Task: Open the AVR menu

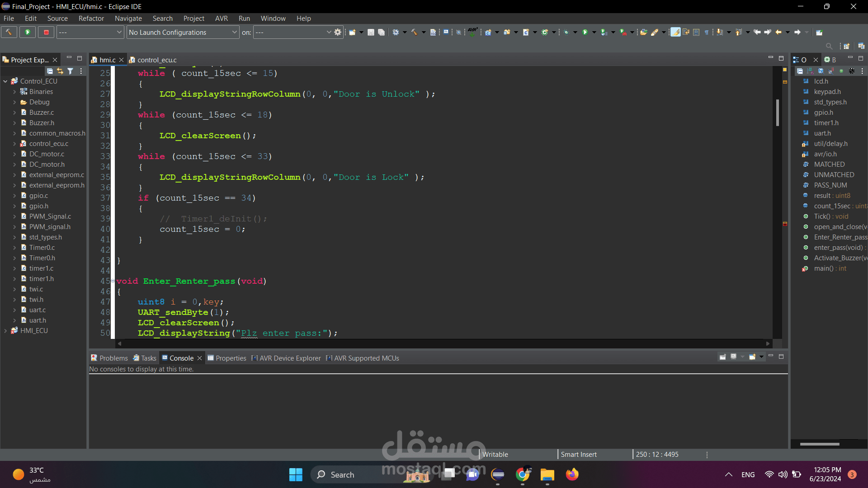Action: pyautogui.click(x=221, y=19)
